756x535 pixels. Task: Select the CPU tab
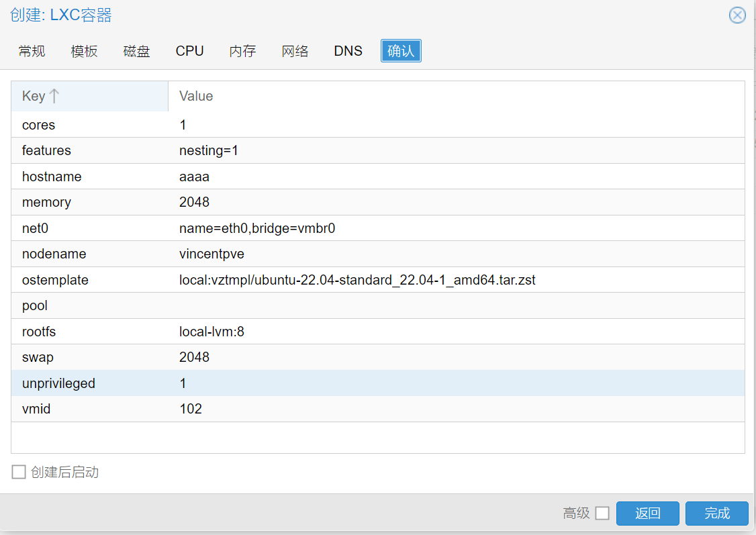(x=189, y=51)
